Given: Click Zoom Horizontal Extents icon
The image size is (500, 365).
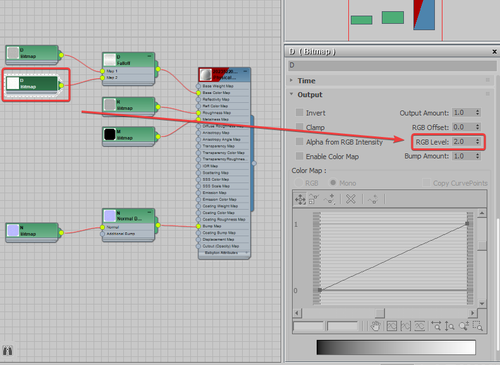Looking at the screenshot, I should coord(405,326).
